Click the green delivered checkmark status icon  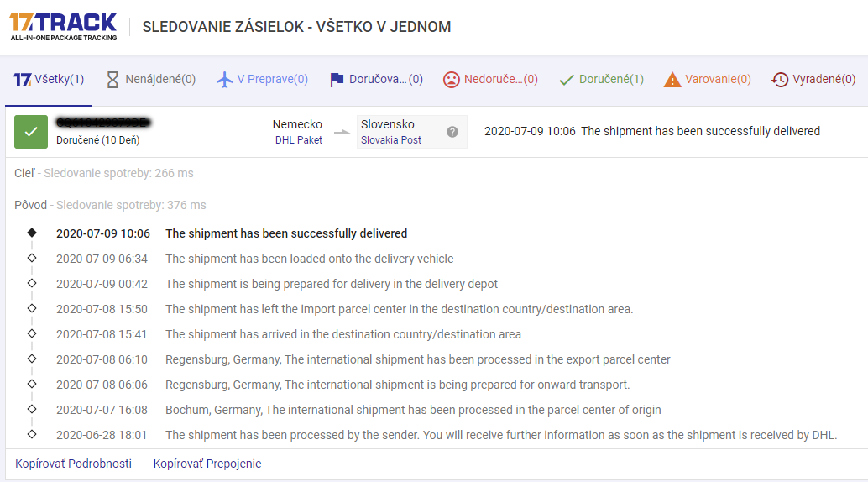[x=31, y=132]
